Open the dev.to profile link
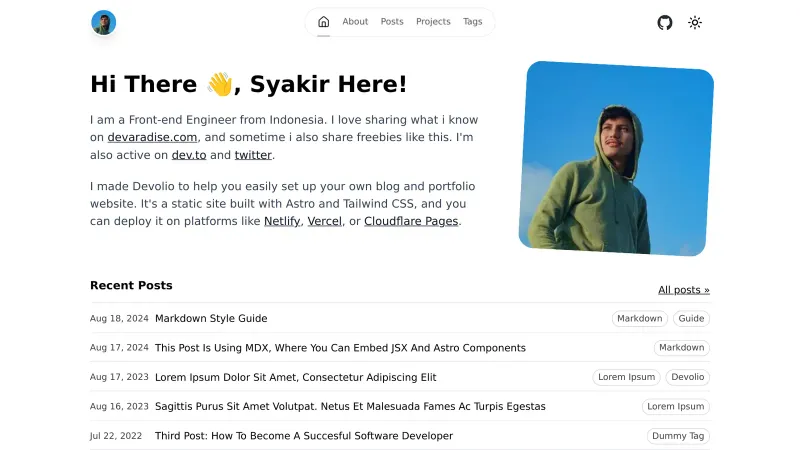Viewport: 800px width, 450px height. click(x=189, y=155)
